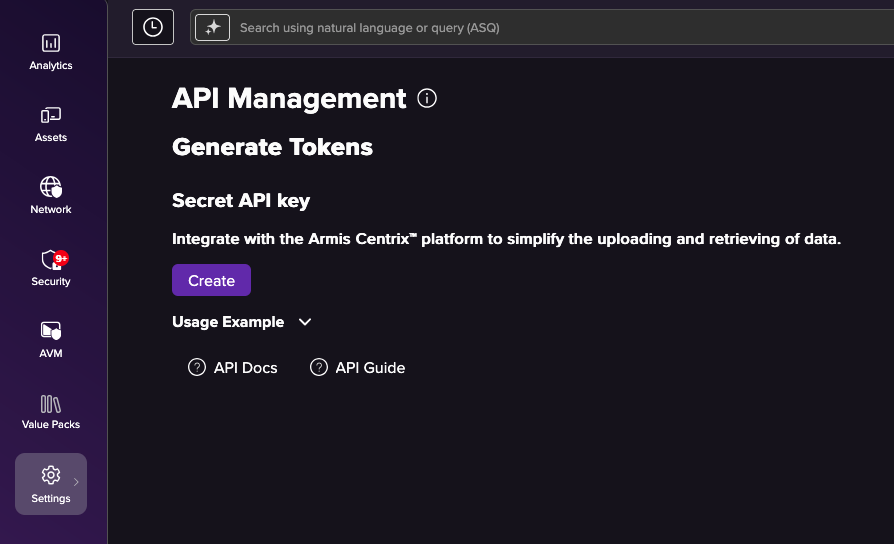The image size is (894, 544).
Task: Open the AVM section
Action: pyautogui.click(x=51, y=339)
